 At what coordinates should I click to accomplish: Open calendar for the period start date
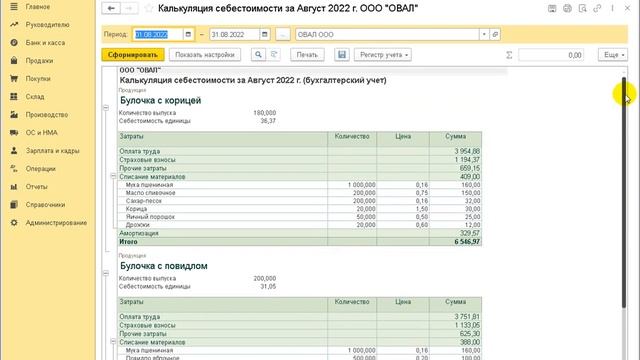click(188, 35)
